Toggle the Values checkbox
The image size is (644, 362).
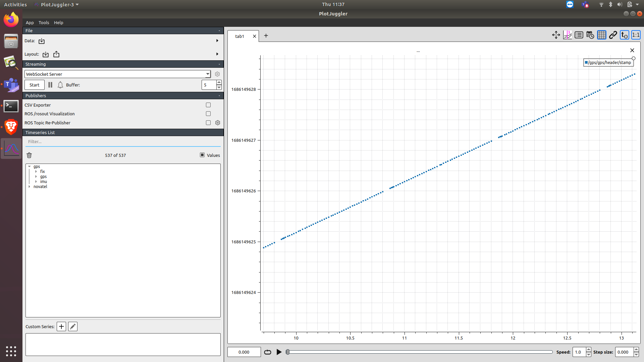coord(202,155)
